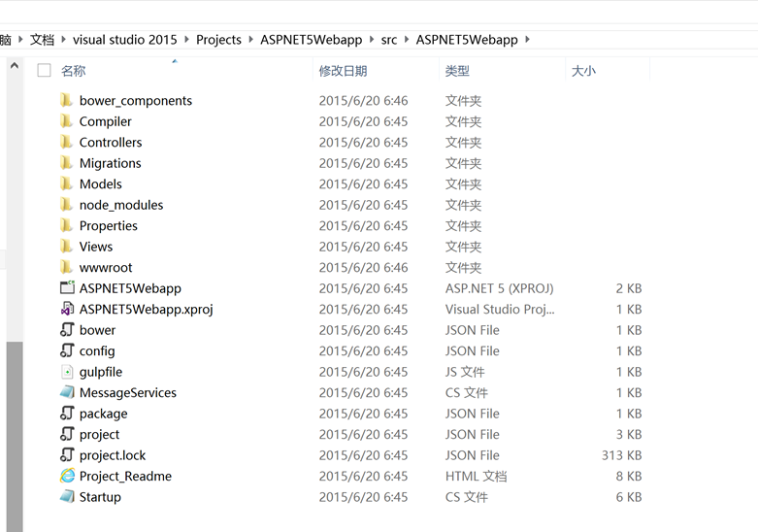Click the 8 KB size of Project_Readme
This screenshot has height=532, width=758.
pos(629,476)
